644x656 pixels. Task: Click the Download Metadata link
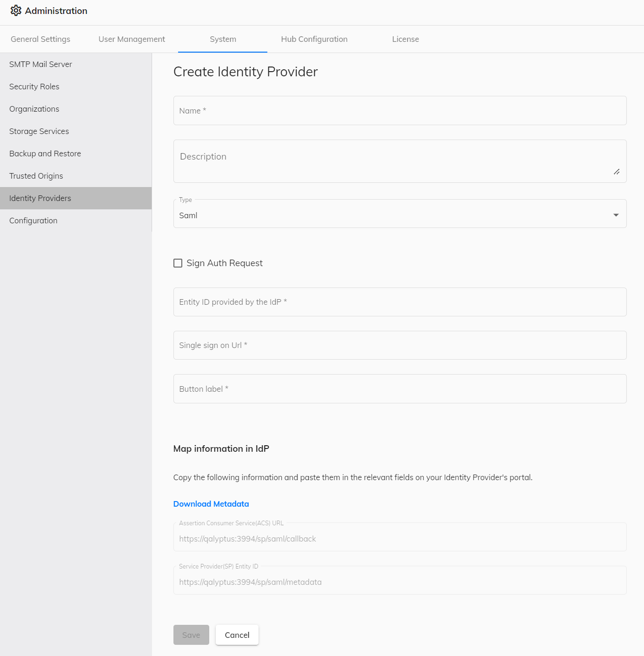click(x=211, y=504)
